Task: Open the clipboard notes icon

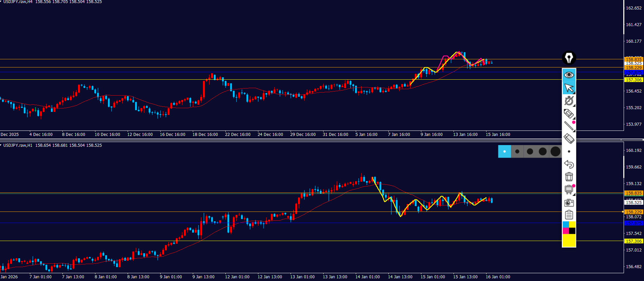Action: pyautogui.click(x=569, y=215)
